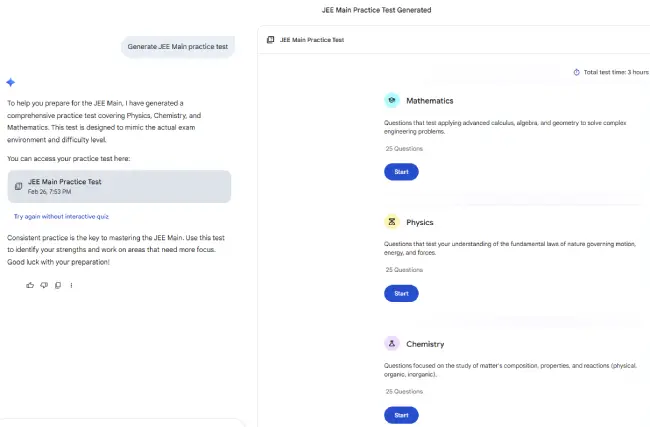Click the Gemini sparkle icon

[x=11, y=82]
